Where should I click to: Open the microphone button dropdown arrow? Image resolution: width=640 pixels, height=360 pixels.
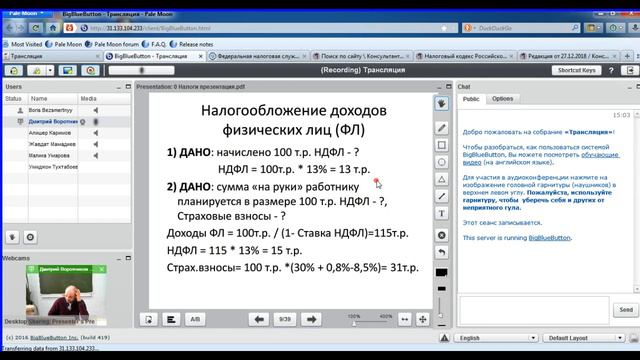click(50, 71)
